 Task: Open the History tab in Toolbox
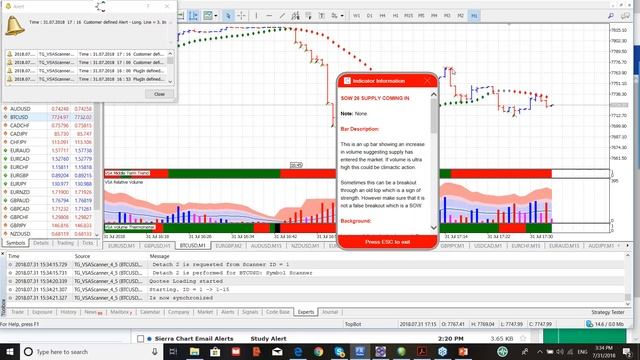pos(68,312)
